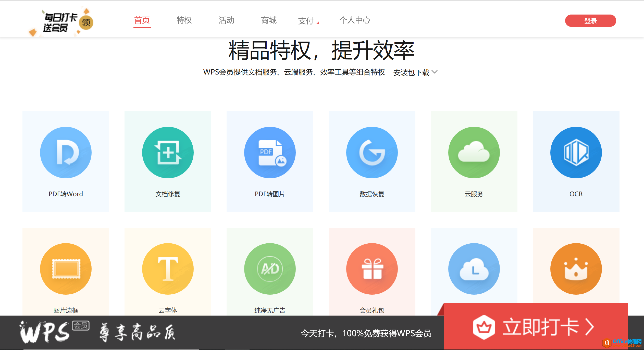Go to 个人中心
This screenshot has height=350, width=644.
click(355, 20)
